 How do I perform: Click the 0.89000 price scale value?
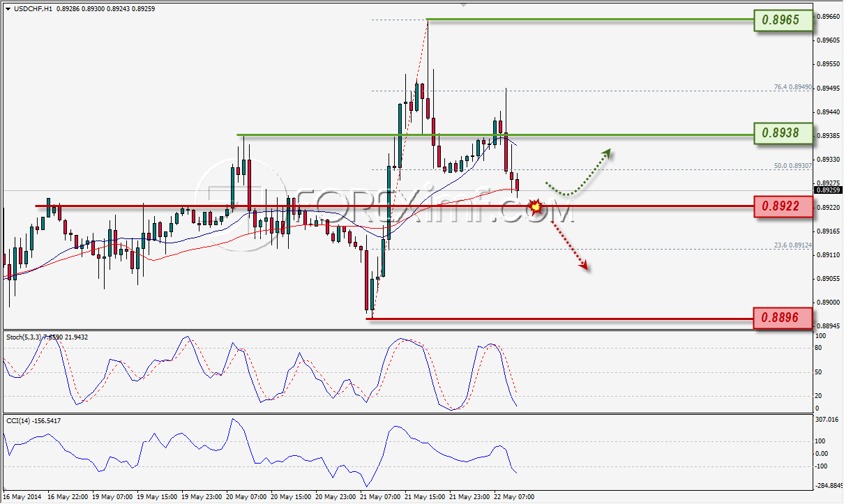point(827,303)
